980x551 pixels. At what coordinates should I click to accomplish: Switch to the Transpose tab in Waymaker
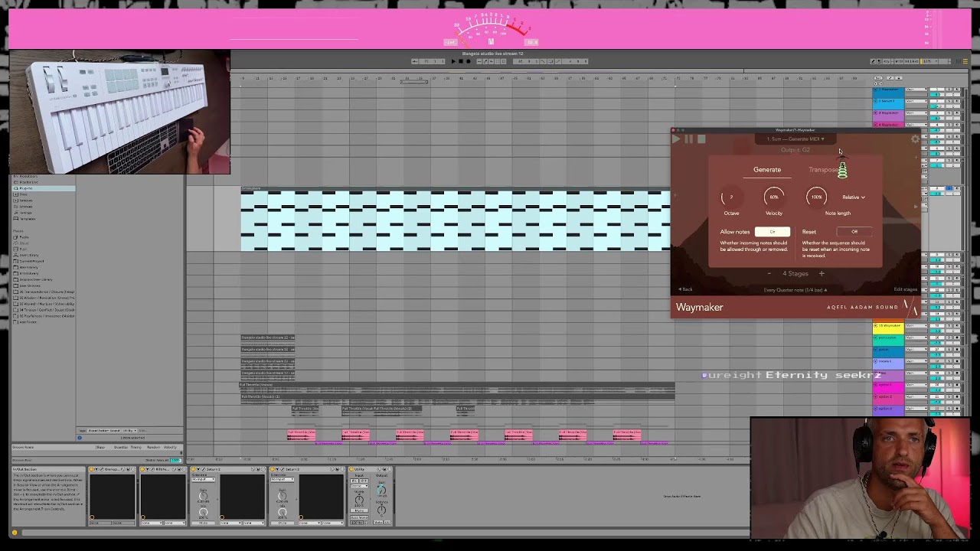824,170
